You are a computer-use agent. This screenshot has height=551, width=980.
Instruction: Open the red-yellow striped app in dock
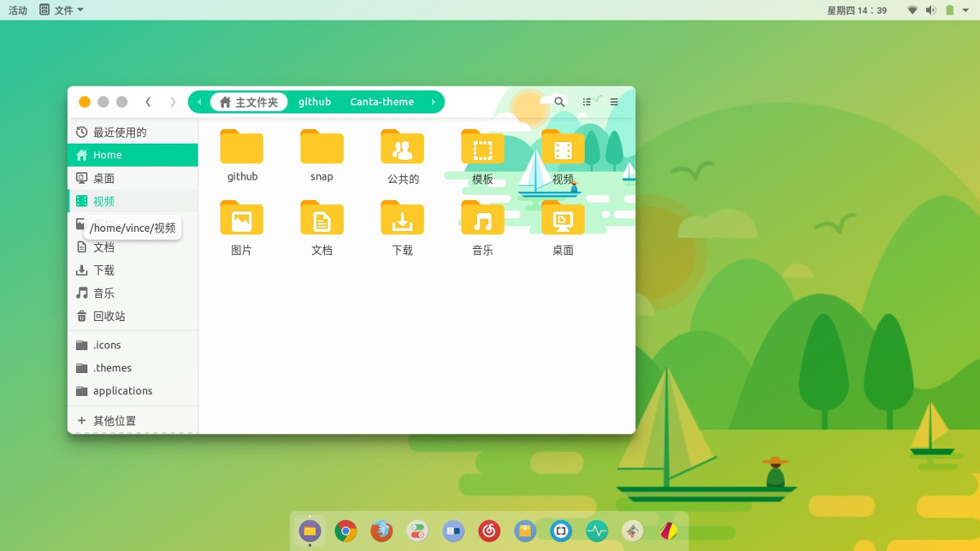click(669, 531)
